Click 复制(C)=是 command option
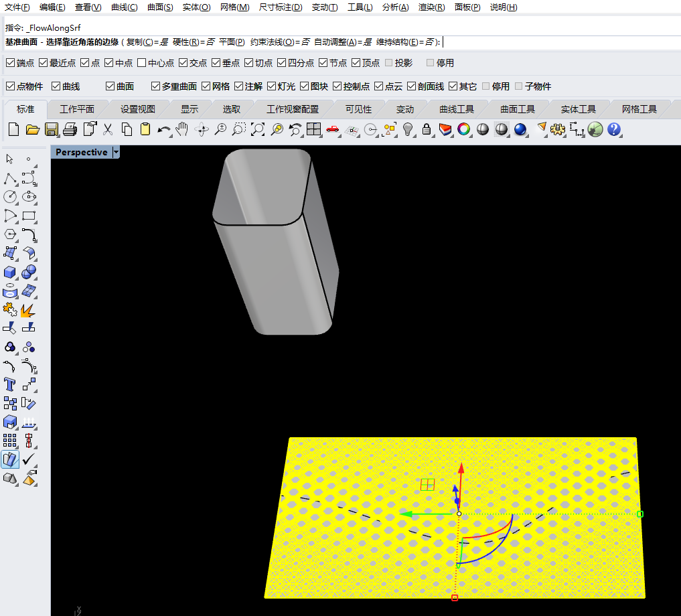Image resolution: width=681 pixels, height=616 pixels. point(147,42)
